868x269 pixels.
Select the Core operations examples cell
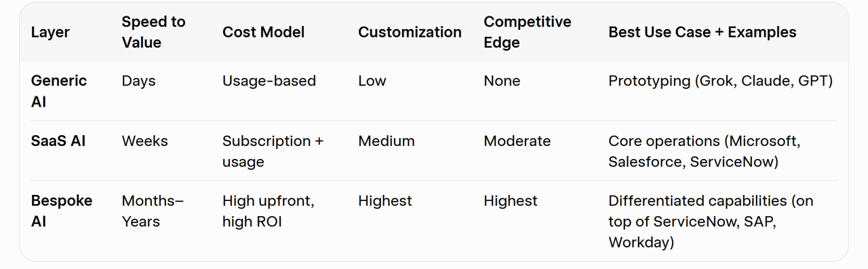pos(704,151)
